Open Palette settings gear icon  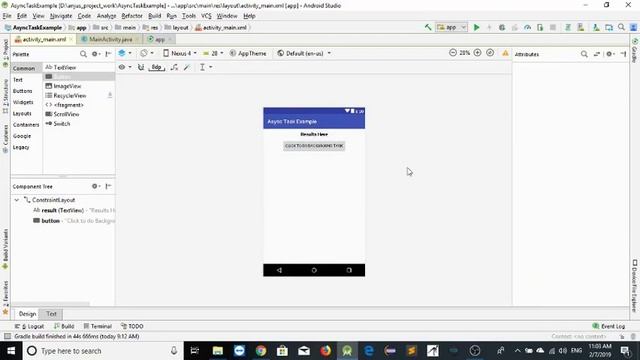96,54
